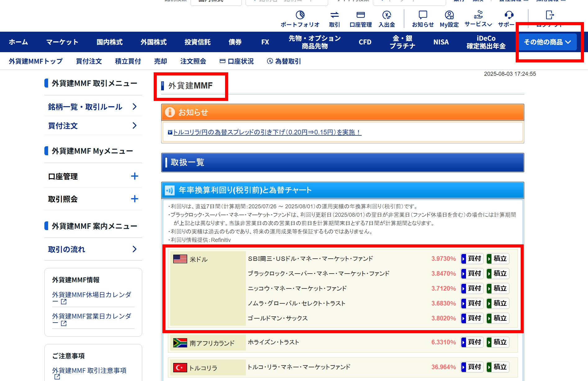Open the 買付注文 sub-navigation tab

tap(89, 61)
